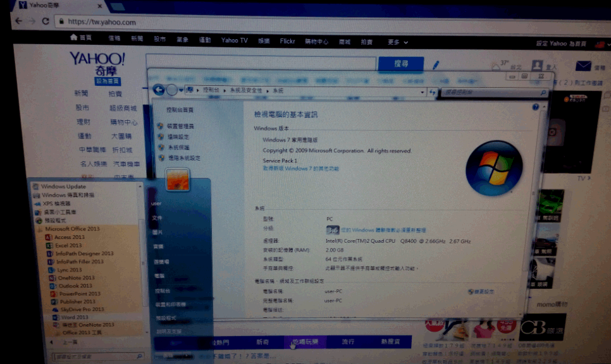Click the Yahoo search text field
Viewport: 611px width, 364px height.
pos(261,63)
